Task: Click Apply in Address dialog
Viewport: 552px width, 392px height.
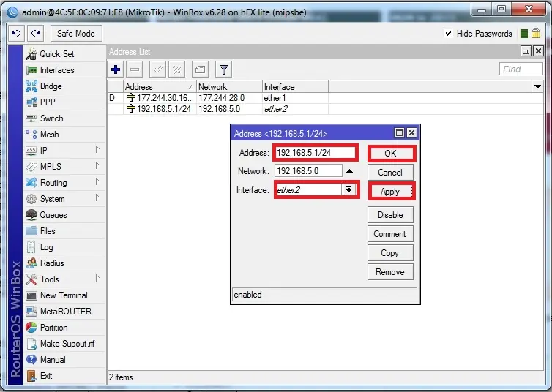Action: tap(390, 192)
